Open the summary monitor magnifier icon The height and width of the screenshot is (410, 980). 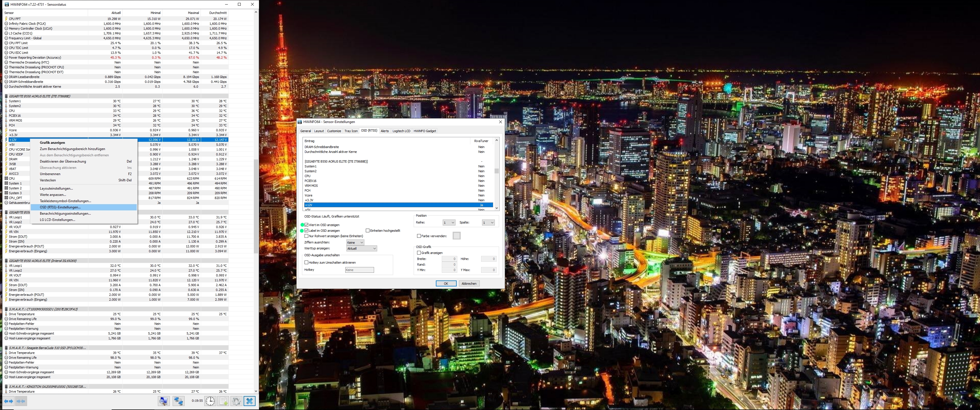tap(164, 401)
